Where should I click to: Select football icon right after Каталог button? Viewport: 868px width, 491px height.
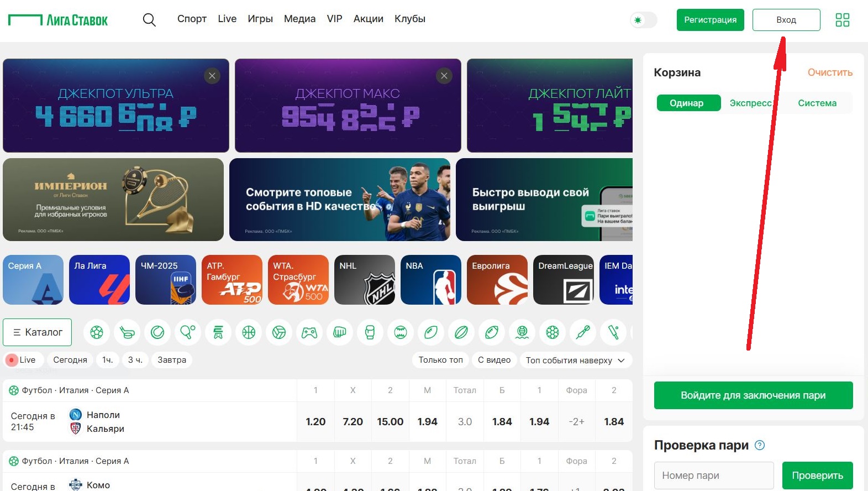point(97,332)
